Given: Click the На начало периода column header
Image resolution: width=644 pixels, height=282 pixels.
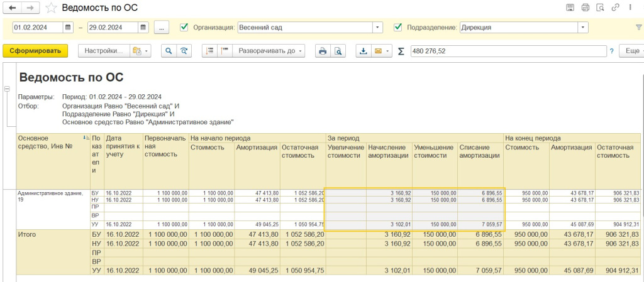Looking at the screenshot, I should click(x=257, y=138).
